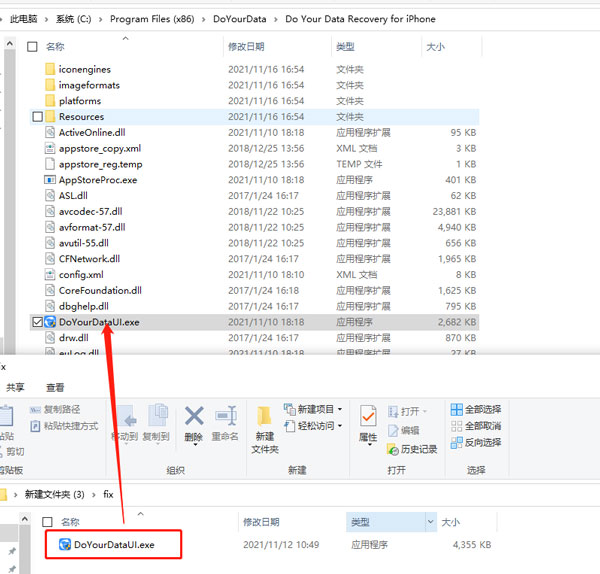
Task: Expand breadcrumb chevron after 新建文件夹 (3)
Action: point(94,495)
